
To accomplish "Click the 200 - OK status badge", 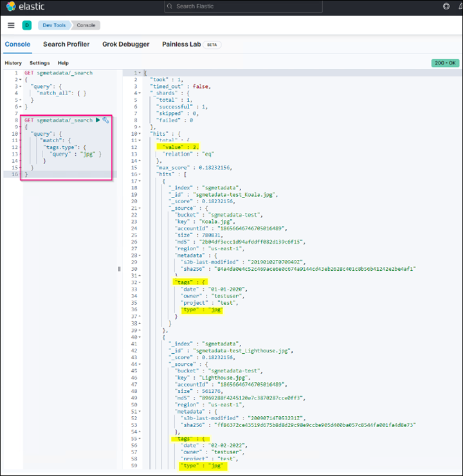I will click(x=445, y=63).
